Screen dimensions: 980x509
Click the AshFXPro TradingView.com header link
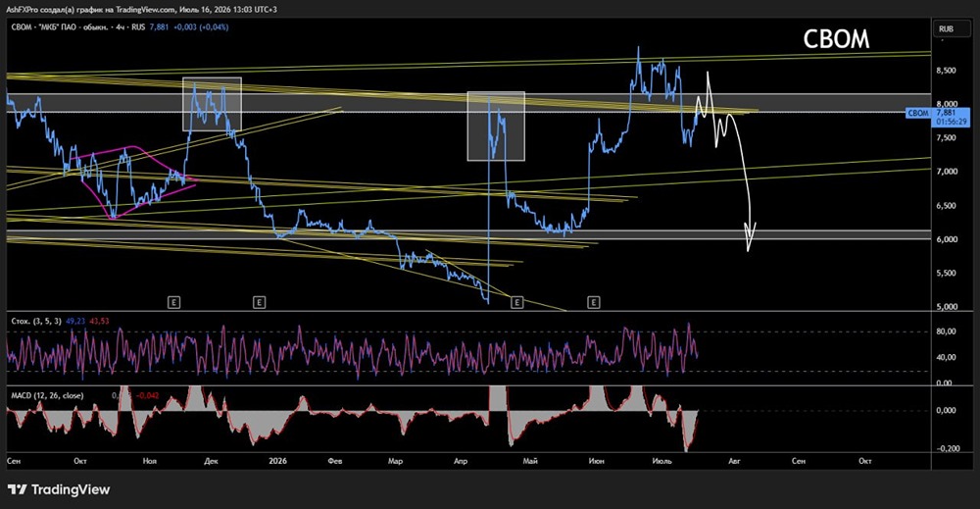pyautogui.click(x=140, y=10)
